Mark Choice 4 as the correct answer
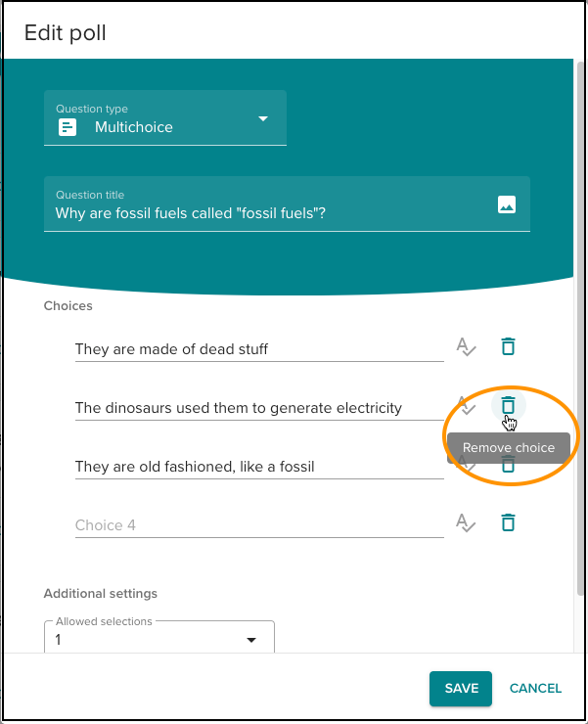 pyautogui.click(x=466, y=522)
